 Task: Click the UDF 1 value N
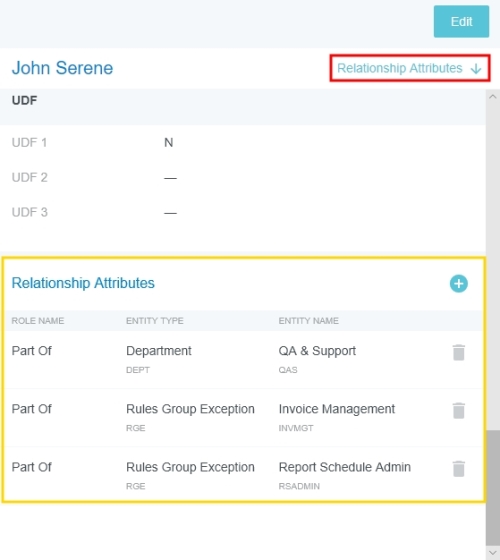pyautogui.click(x=169, y=142)
